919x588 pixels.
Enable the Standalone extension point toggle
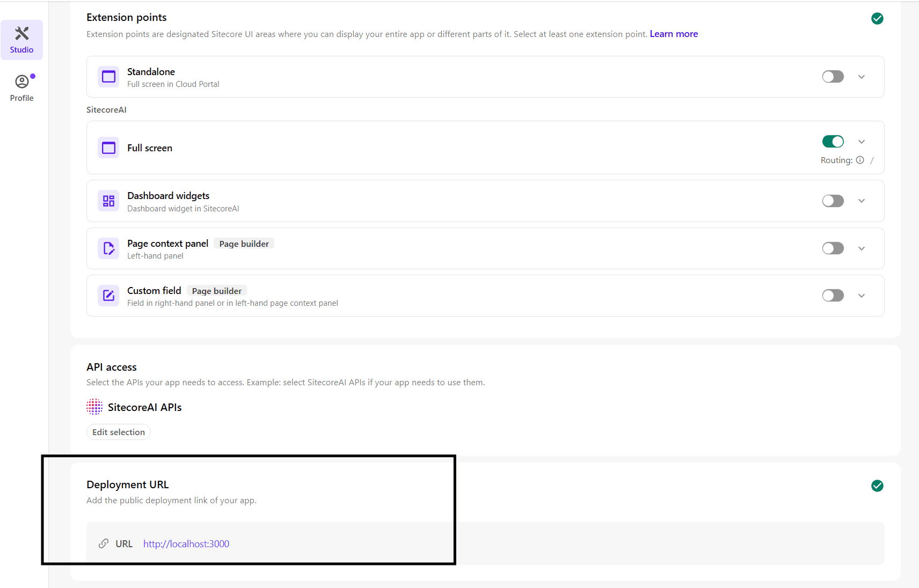(x=833, y=77)
